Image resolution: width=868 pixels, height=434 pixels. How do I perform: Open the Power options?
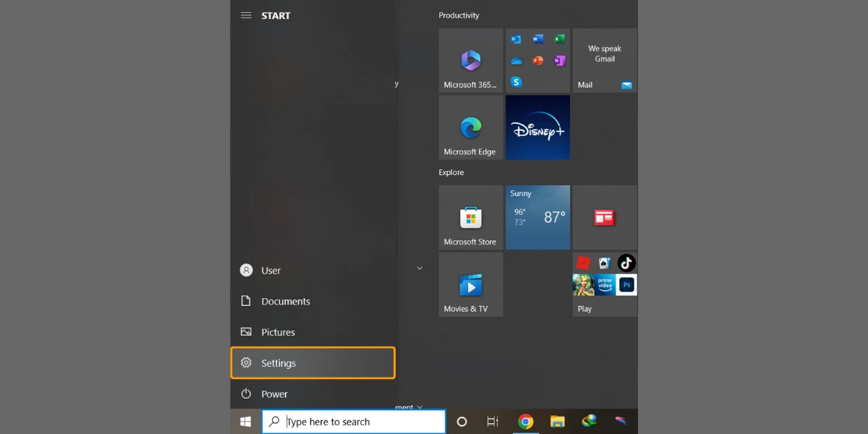pyautogui.click(x=313, y=394)
